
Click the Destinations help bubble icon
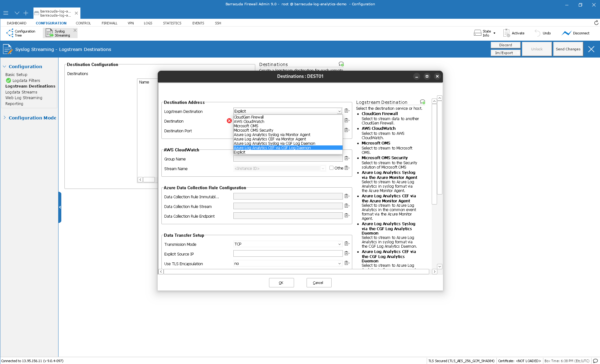(x=341, y=64)
